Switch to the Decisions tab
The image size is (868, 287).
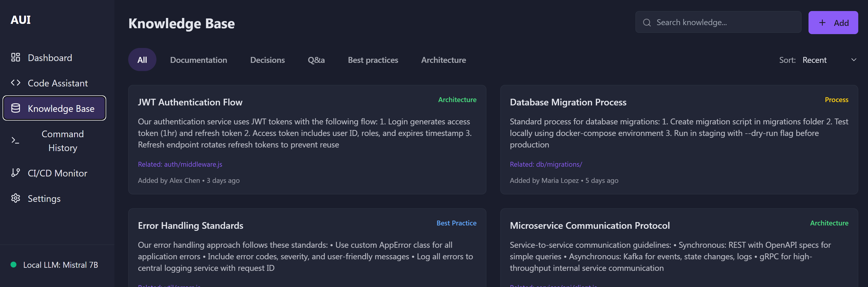coord(267,60)
